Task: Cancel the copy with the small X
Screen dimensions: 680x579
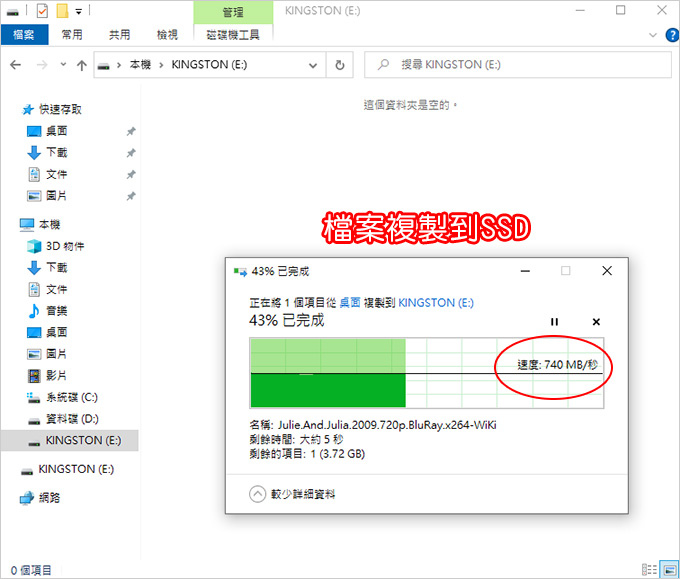Action: [596, 322]
